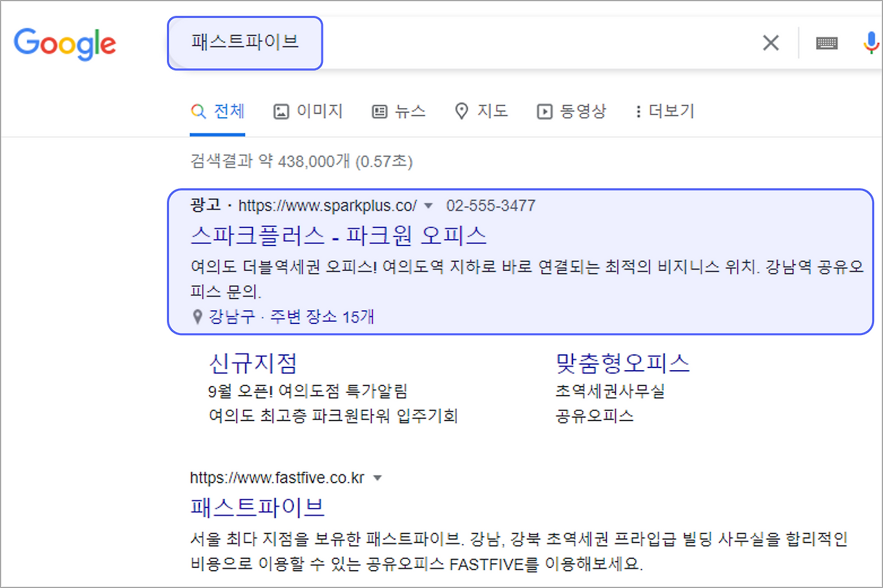The width and height of the screenshot is (883, 588).
Task: Expand the fastfive.co.kr URL dropdown arrow
Action: coord(377,477)
